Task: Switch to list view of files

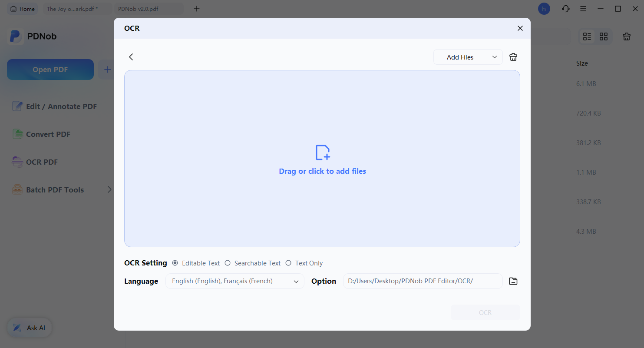Action: point(587,36)
